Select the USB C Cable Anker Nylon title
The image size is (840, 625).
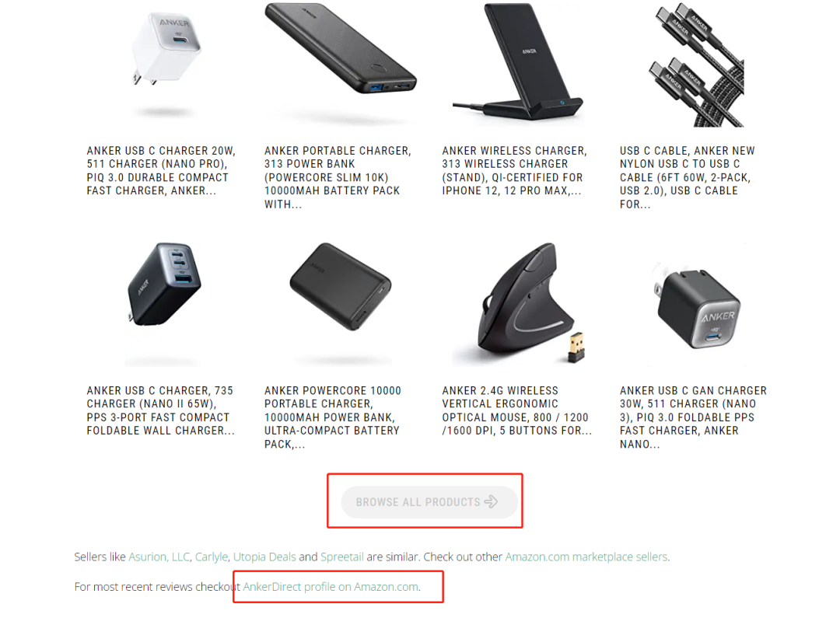point(688,177)
